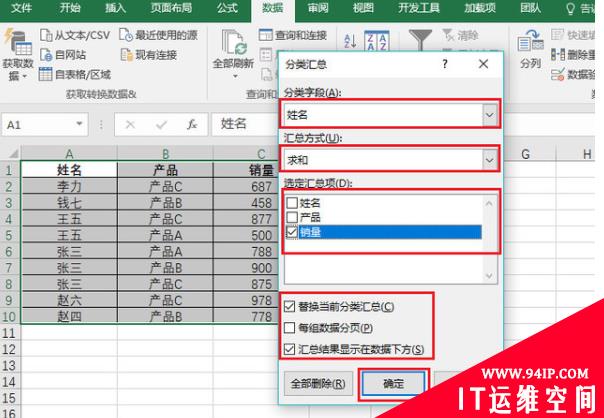This screenshot has height=418, width=604.
Task: Switch to the 公式 (Formulas) tab
Action: coord(227,8)
